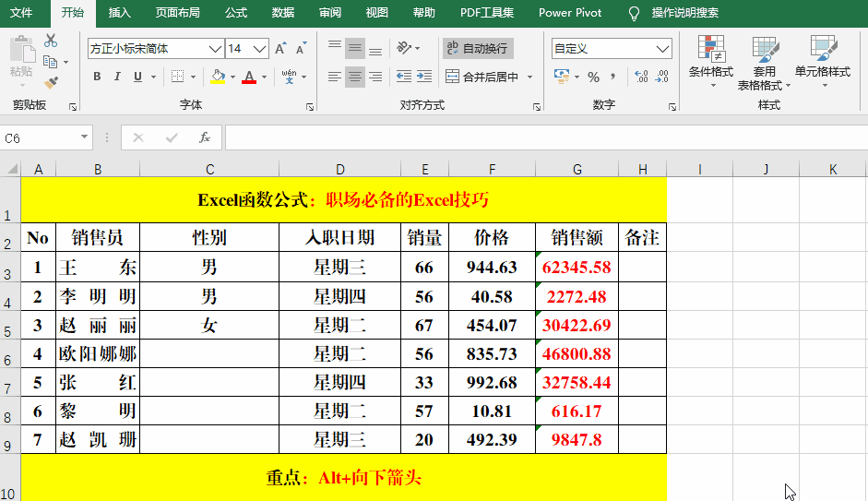Select the Format Painter brush

[x=52, y=83]
